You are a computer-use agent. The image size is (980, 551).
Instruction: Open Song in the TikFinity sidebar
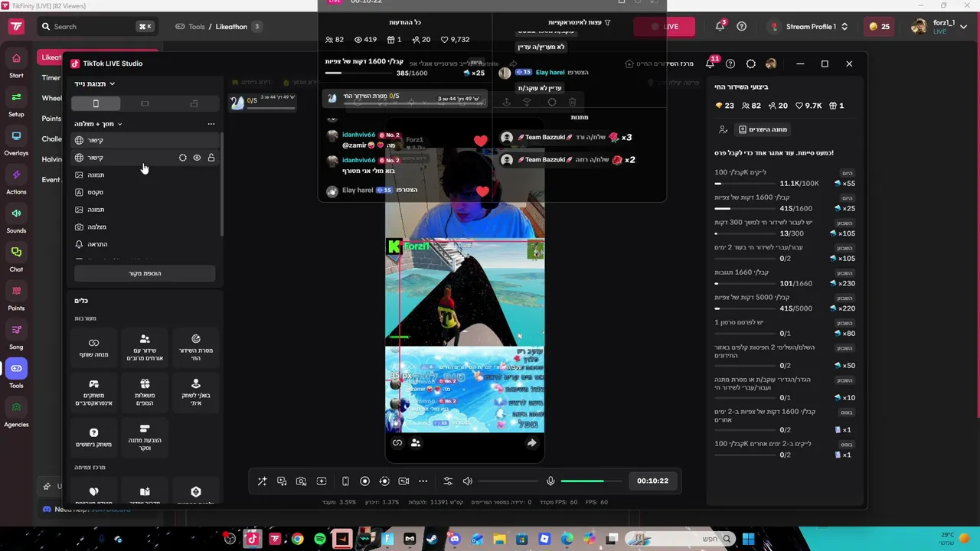click(x=16, y=336)
